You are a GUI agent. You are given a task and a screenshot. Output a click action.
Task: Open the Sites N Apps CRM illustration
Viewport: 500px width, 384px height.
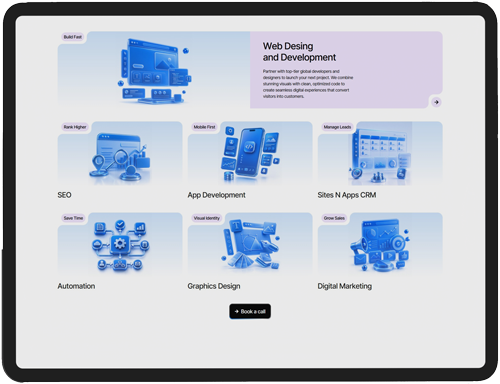point(380,153)
